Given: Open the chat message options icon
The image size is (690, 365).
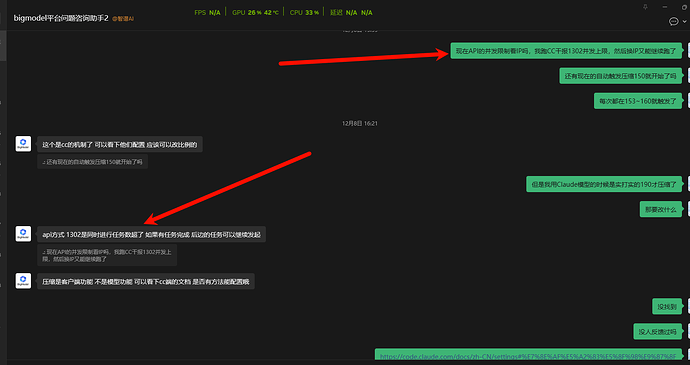Looking at the screenshot, I should coord(673,21).
